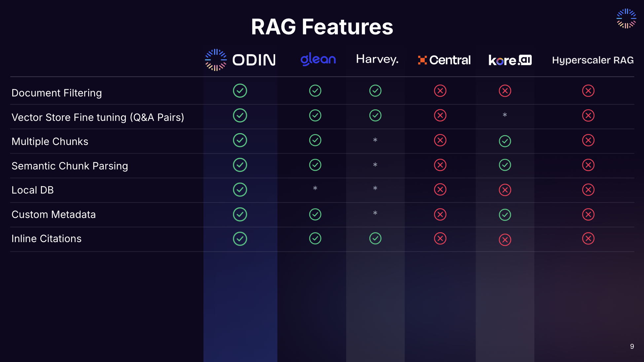Click kore.ai's Vector Store Fine tuning asterisk

(x=505, y=115)
